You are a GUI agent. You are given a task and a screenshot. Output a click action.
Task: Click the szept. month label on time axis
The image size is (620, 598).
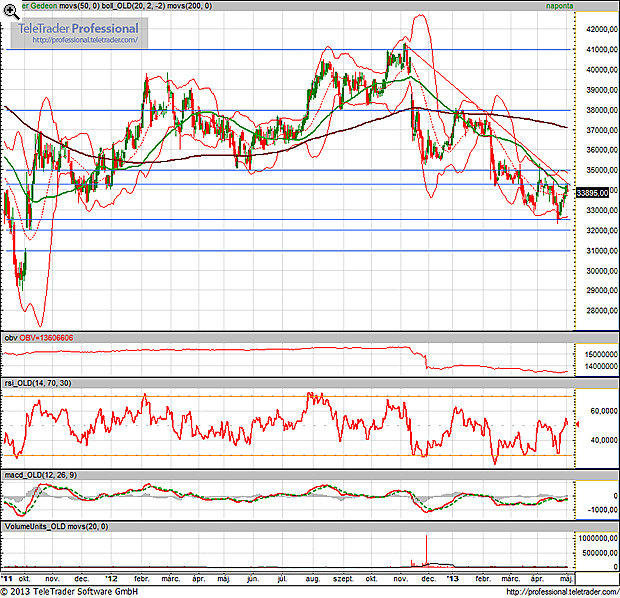click(343, 579)
